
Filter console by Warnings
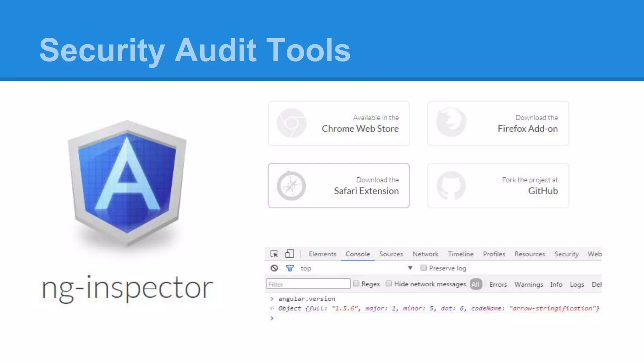(529, 284)
